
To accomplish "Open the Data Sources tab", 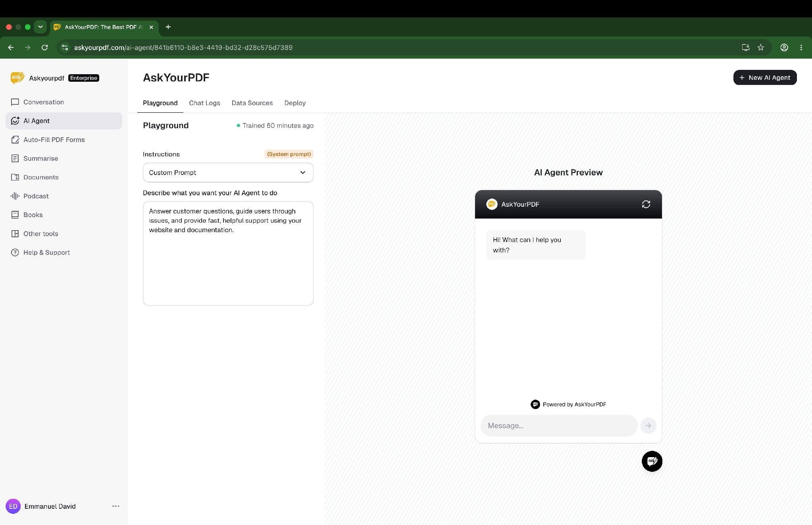I will (x=252, y=103).
